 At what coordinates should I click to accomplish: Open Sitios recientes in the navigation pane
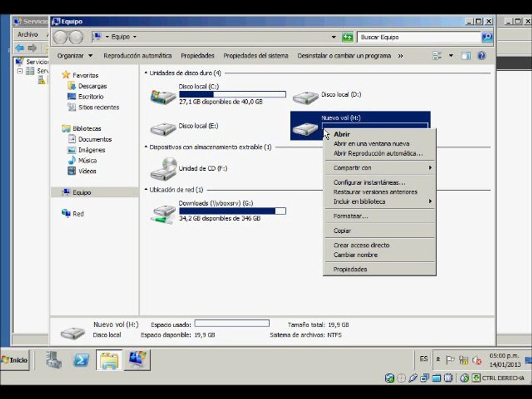click(x=99, y=107)
